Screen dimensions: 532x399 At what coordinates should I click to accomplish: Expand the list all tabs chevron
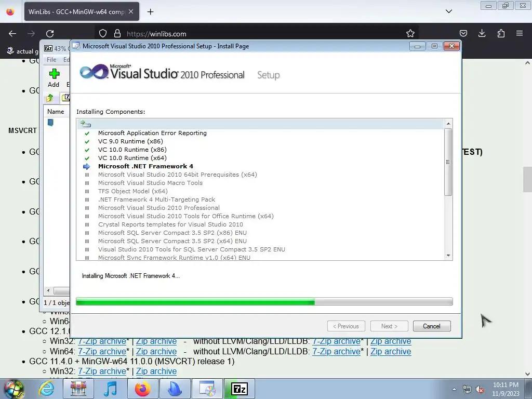coord(448,11)
